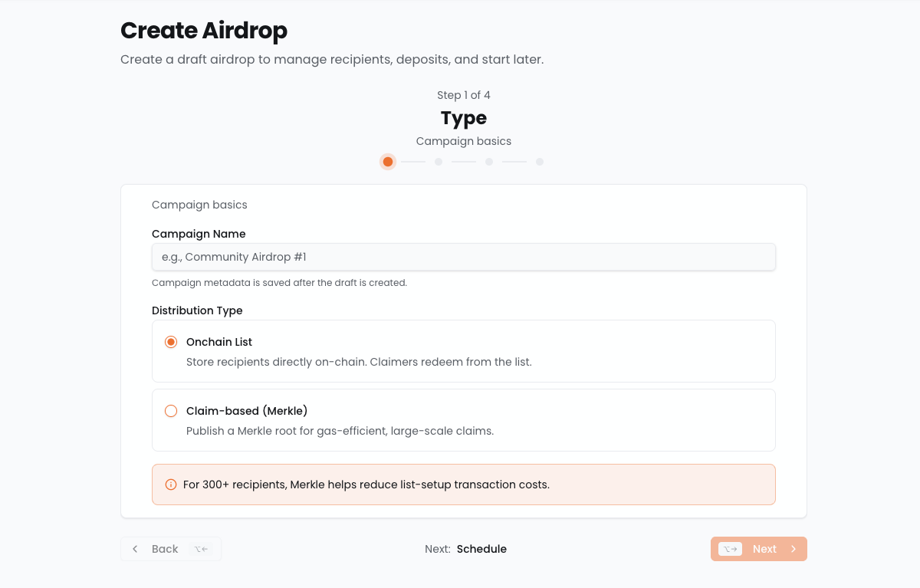Click the Onchain List option description text
This screenshot has width=920, height=588.
358,362
